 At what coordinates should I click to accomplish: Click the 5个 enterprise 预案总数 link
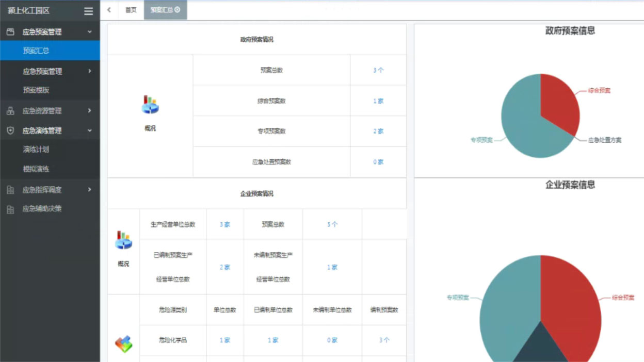[332, 224]
